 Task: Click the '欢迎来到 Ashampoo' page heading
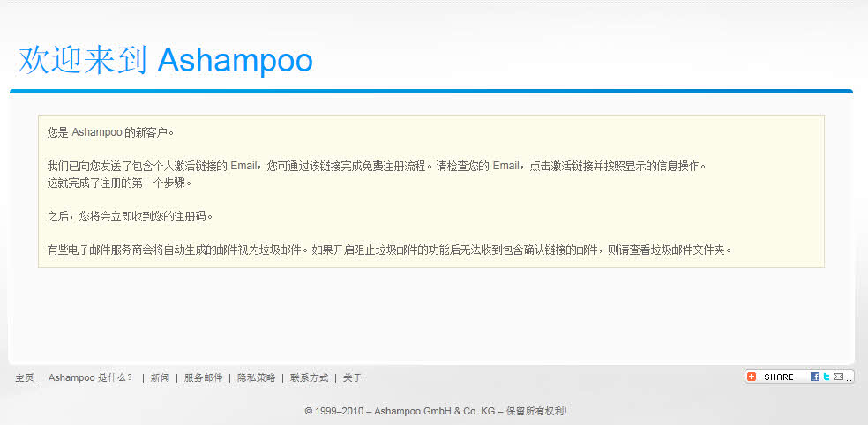pos(166,60)
